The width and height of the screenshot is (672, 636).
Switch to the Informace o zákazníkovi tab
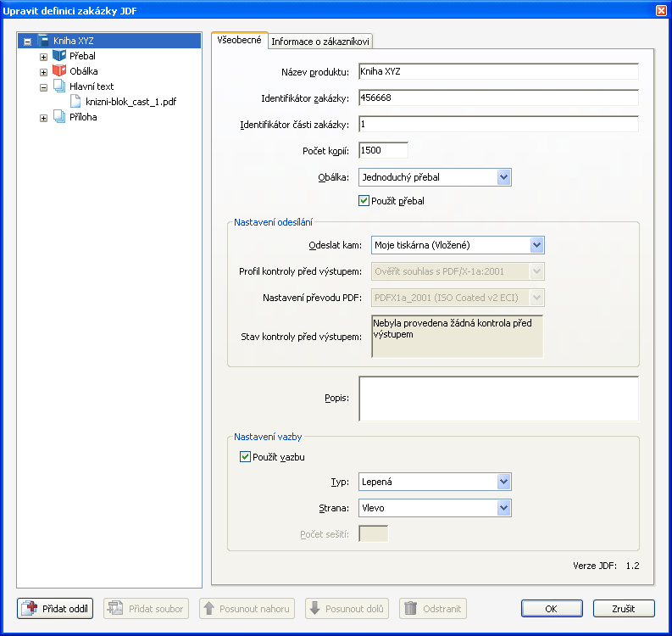[320, 42]
